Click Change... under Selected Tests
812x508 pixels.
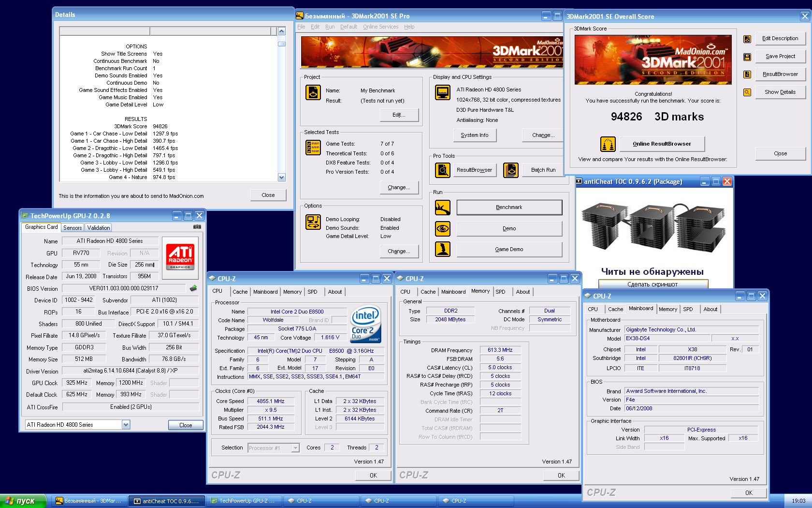(x=399, y=188)
